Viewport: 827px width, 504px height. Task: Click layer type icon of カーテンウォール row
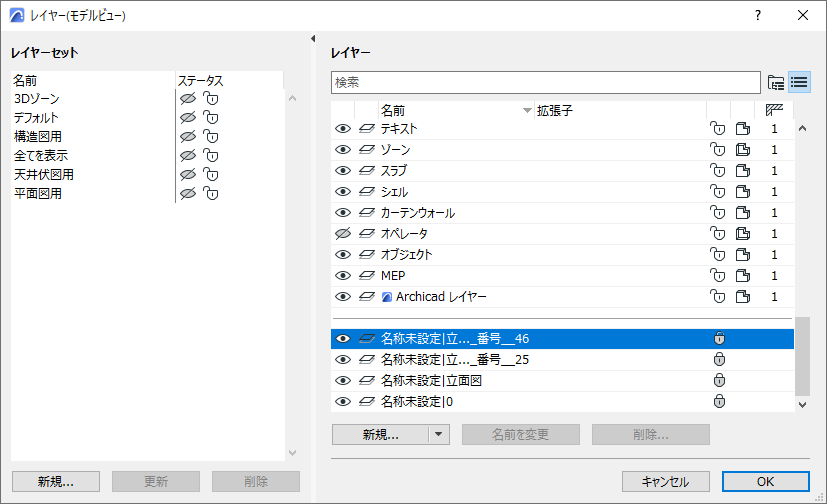coord(367,213)
